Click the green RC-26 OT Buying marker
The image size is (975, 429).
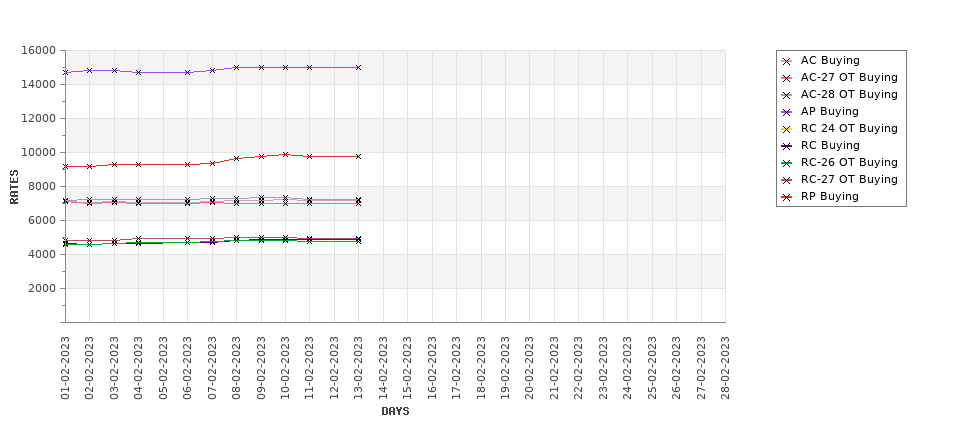pos(787,163)
